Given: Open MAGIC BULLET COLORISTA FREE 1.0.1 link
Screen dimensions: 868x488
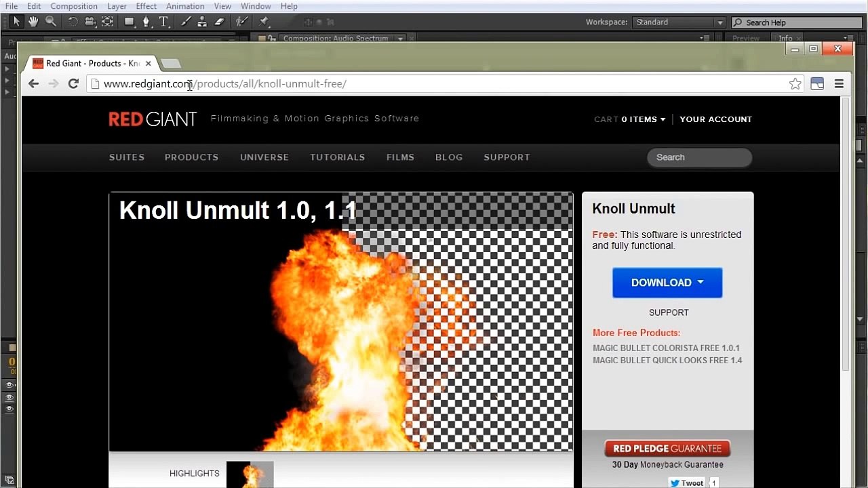Looking at the screenshot, I should [666, 348].
